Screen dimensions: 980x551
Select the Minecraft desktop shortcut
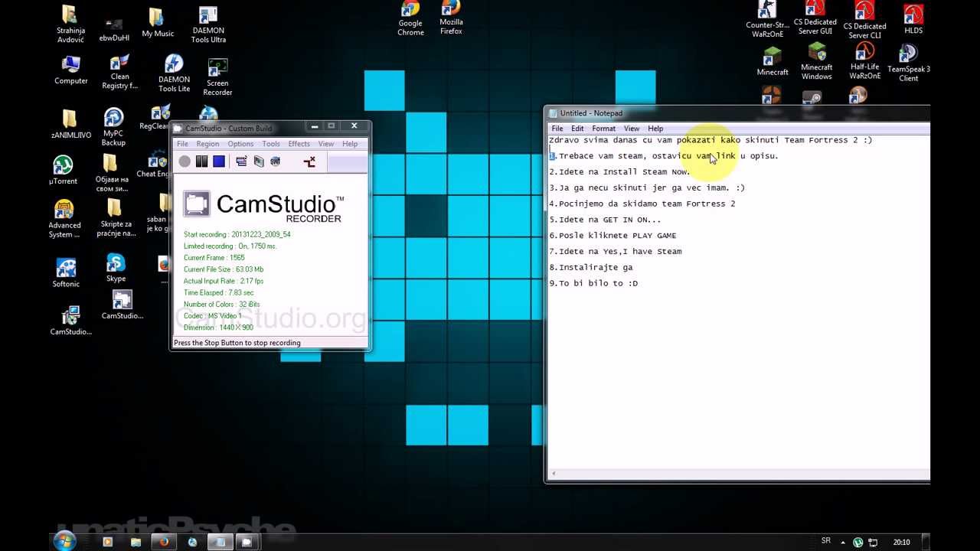773,61
